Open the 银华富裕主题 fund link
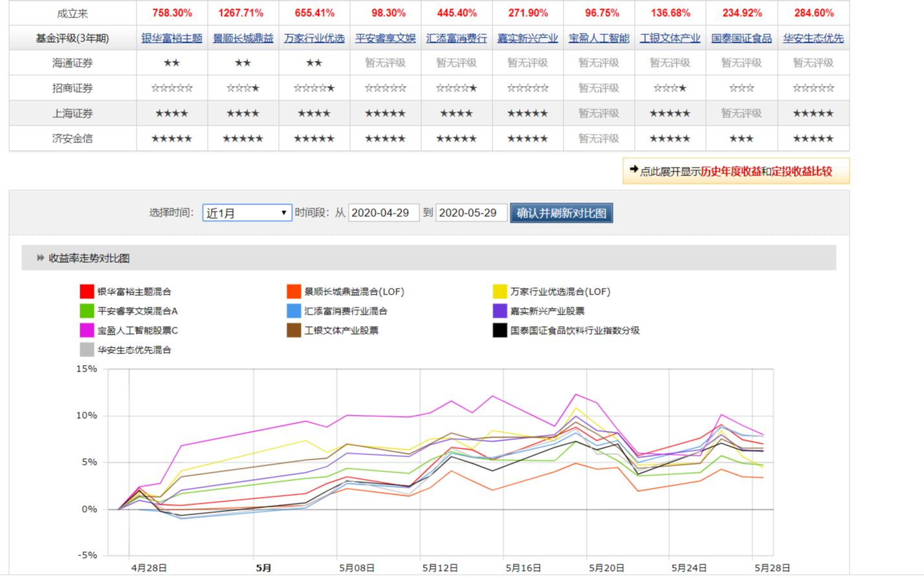 [171, 38]
